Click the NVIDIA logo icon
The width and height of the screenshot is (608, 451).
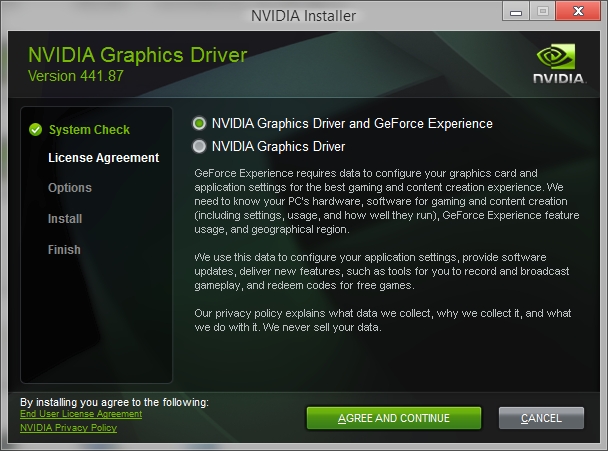pos(558,63)
